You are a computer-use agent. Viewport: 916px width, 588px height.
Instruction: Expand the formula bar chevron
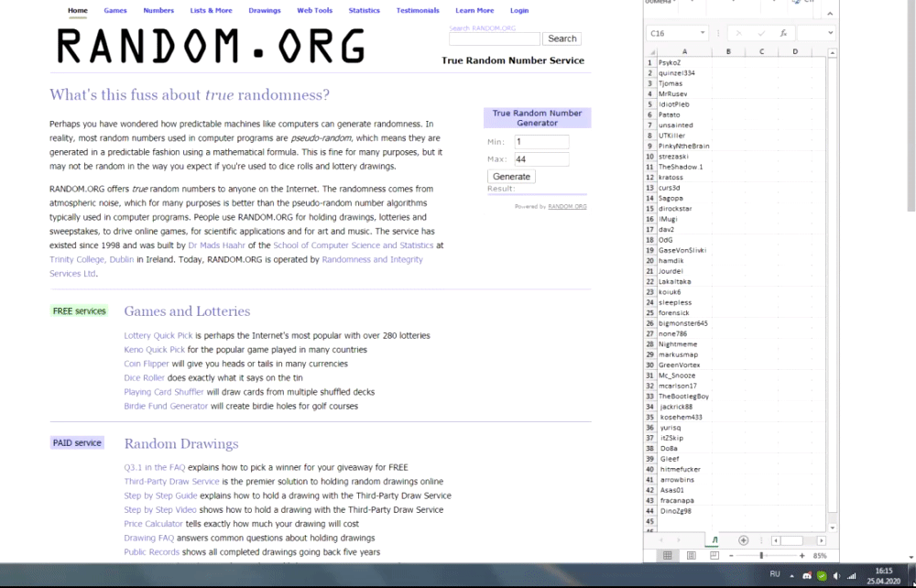[x=830, y=33]
